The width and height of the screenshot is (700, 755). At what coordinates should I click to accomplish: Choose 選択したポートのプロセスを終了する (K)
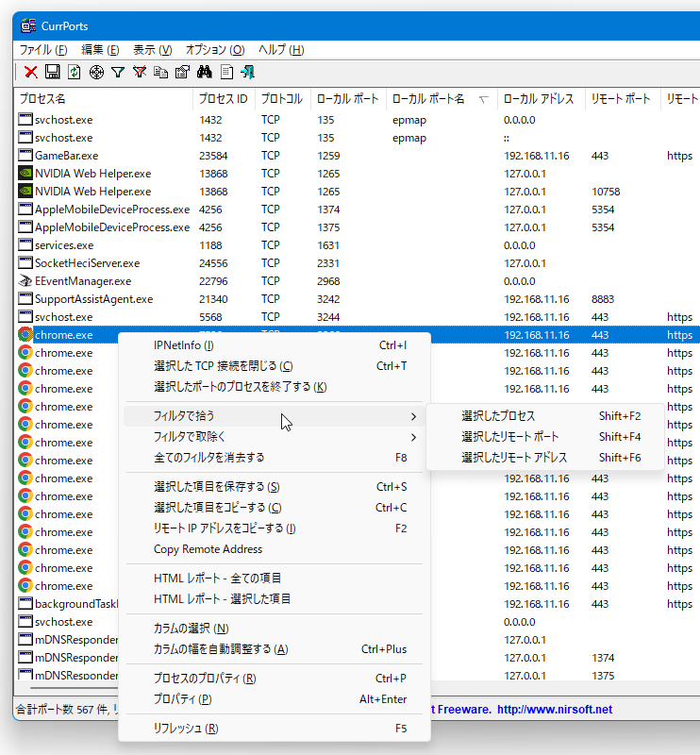tap(275, 387)
